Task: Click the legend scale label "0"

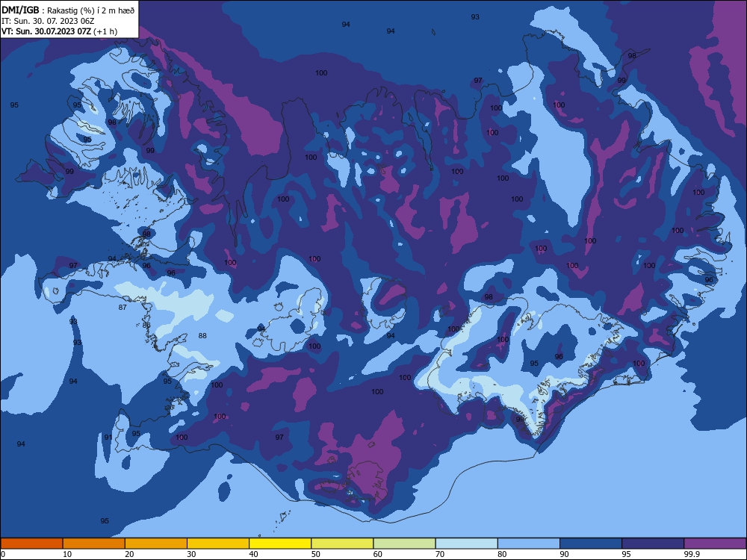Action: click(3, 554)
